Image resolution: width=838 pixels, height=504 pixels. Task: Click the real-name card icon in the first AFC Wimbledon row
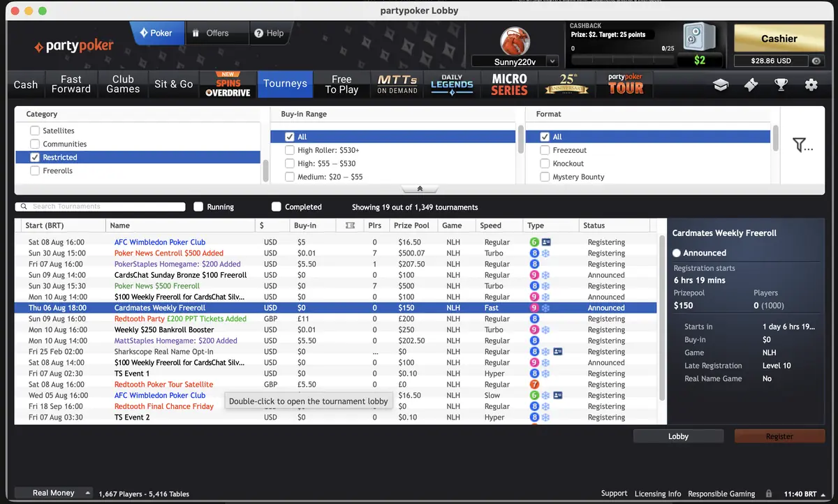point(547,242)
